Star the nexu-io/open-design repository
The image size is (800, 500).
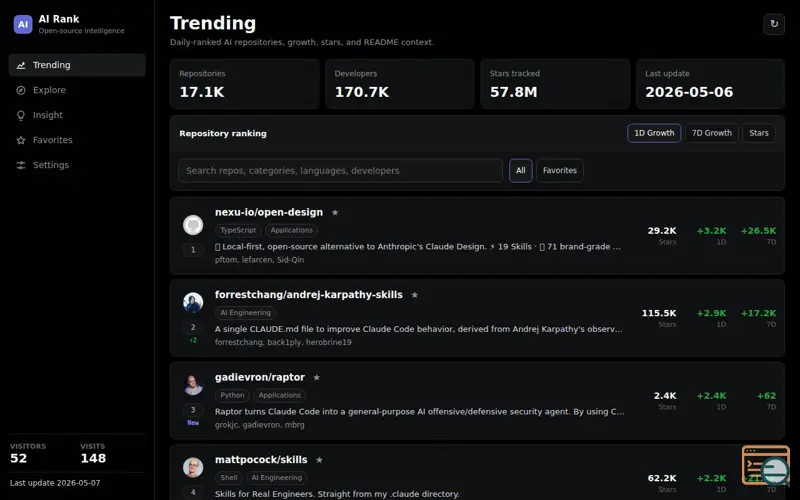pyautogui.click(x=335, y=213)
